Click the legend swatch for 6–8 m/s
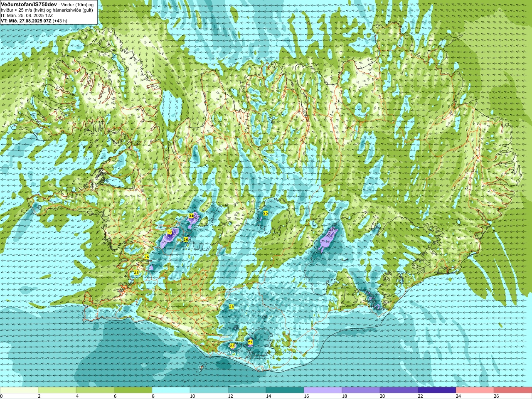532x399 pixels. click(x=133, y=390)
